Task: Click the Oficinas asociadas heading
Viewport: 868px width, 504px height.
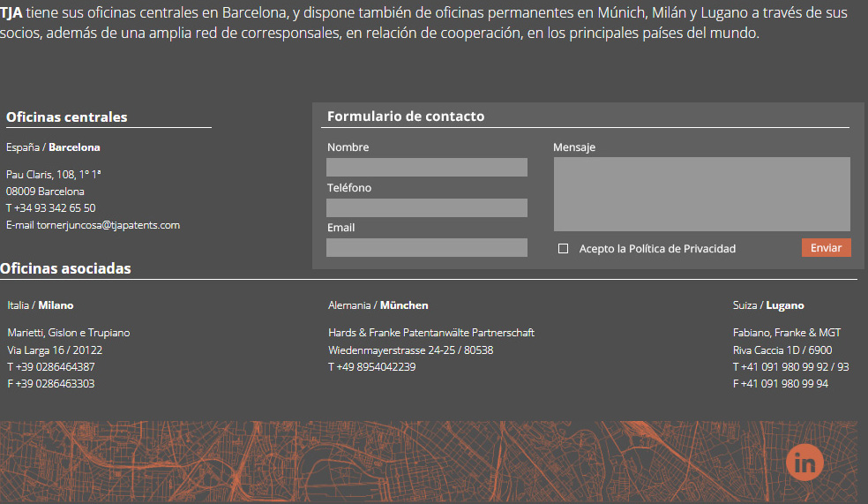Action: point(66,268)
